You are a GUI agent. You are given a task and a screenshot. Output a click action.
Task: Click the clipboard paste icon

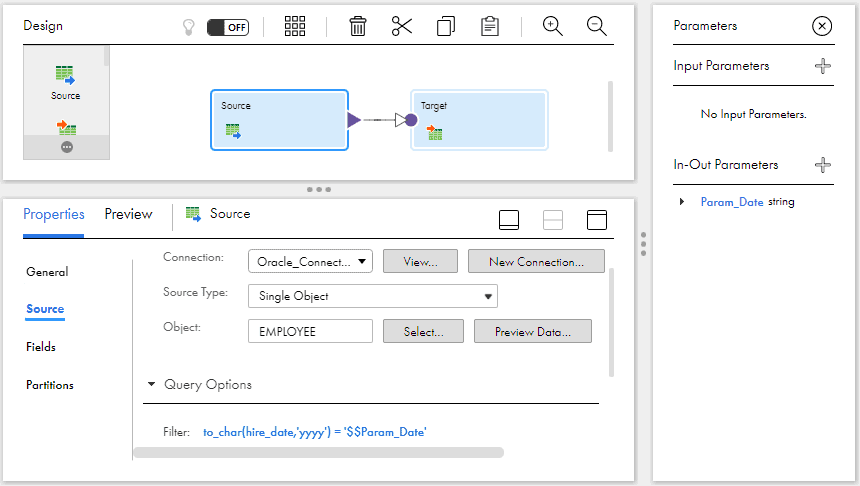[490, 26]
